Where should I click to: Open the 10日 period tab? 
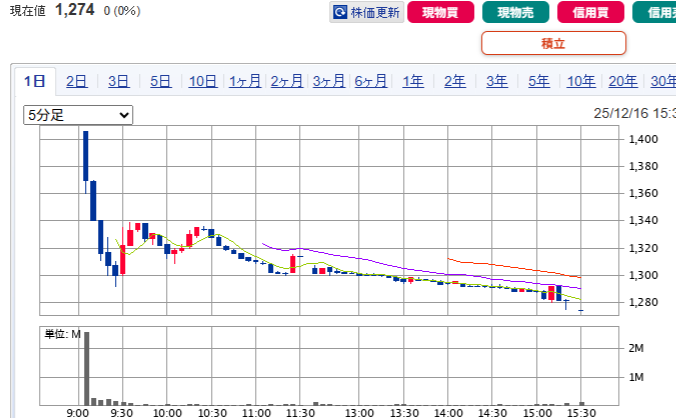pyautogui.click(x=203, y=82)
